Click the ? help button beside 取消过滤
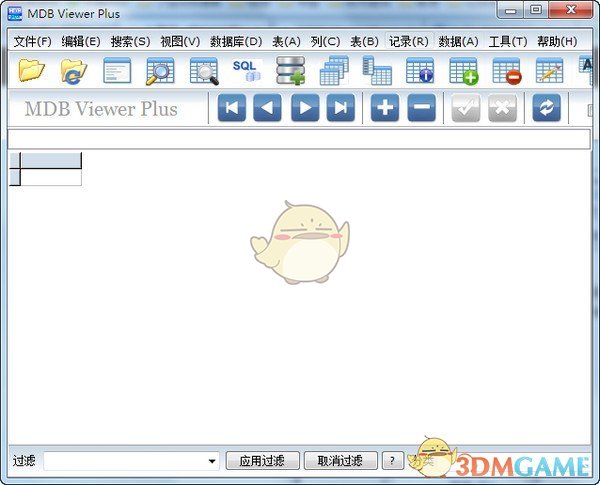 (x=393, y=461)
